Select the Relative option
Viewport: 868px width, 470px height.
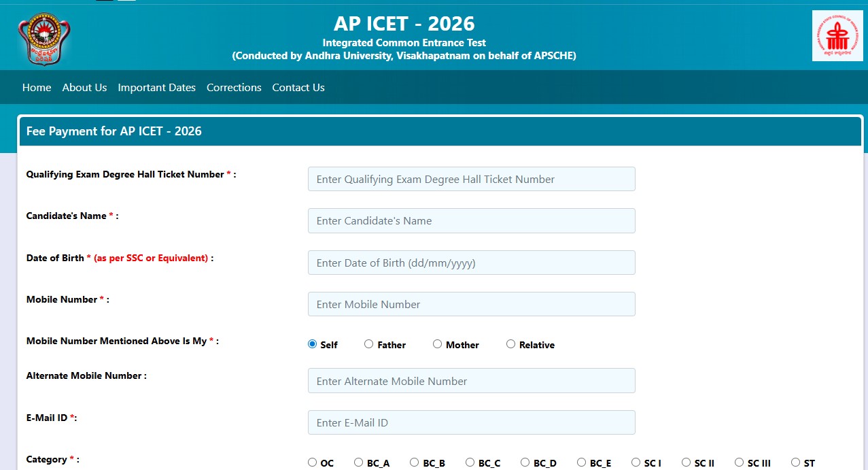point(510,344)
